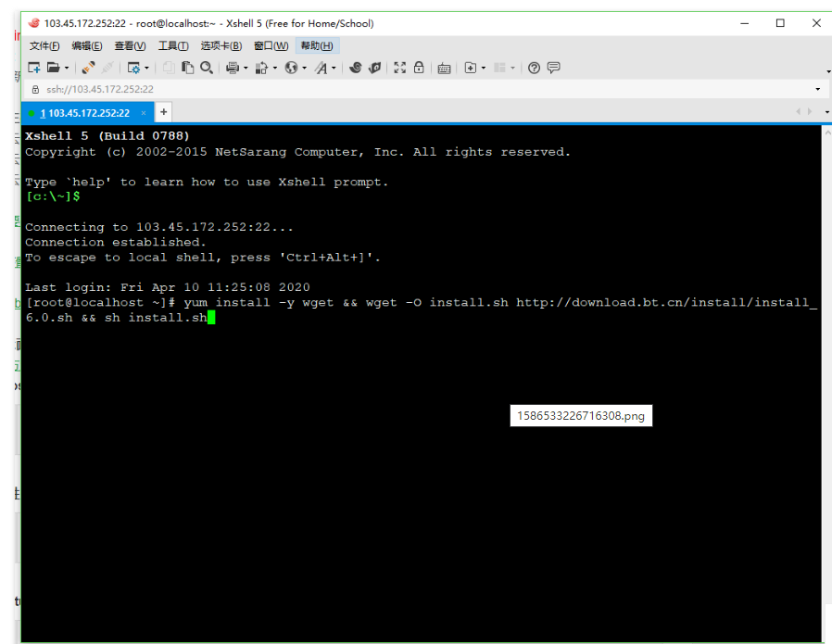The width and height of the screenshot is (832, 644).
Task: Open the 文件(F) menu
Action: (x=44, y=45)
